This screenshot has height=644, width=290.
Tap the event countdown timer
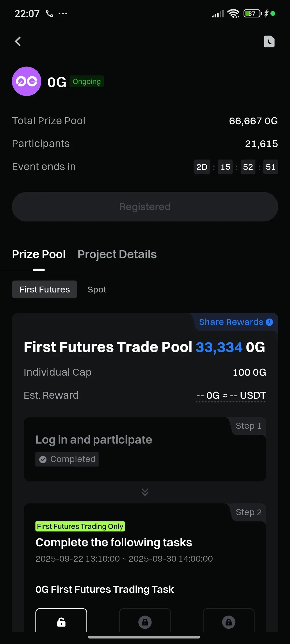coord(236,167)
